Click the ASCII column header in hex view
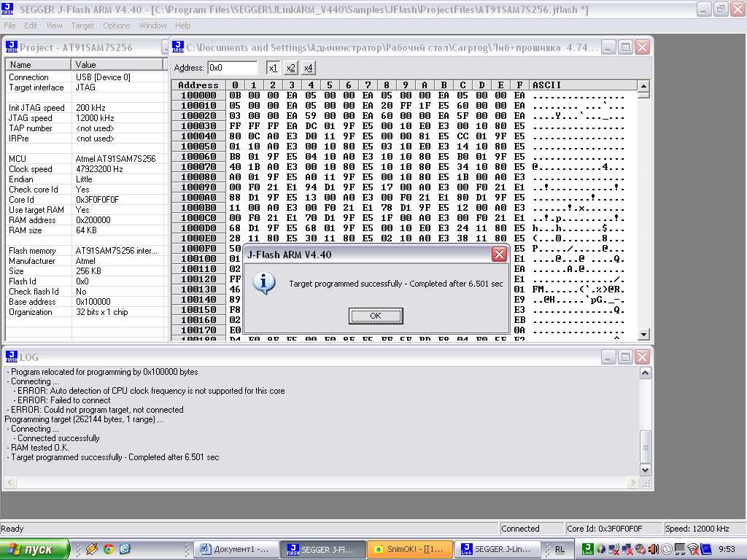The width and height of the screenshot is (747, 560). click(x=583, y=85)
